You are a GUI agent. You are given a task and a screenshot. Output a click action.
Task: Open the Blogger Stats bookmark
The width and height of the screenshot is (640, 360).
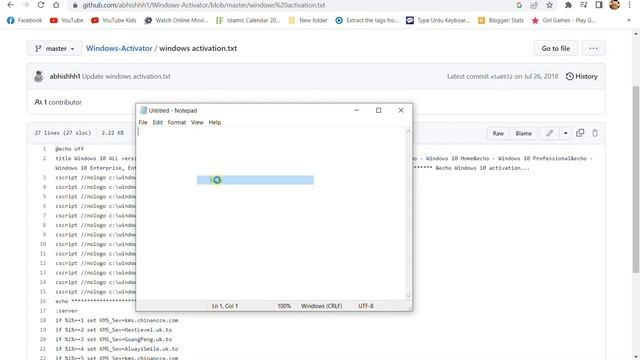click(500, 20)
